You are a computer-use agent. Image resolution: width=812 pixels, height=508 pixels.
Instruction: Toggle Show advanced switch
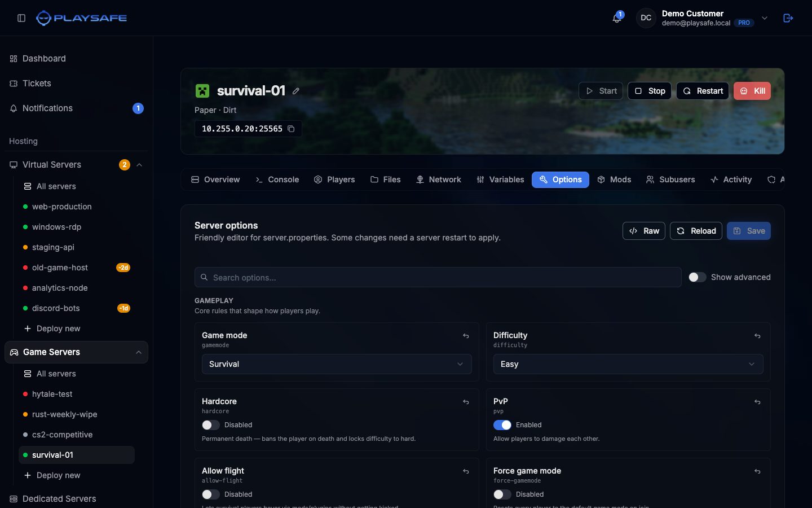click(698, 277)
